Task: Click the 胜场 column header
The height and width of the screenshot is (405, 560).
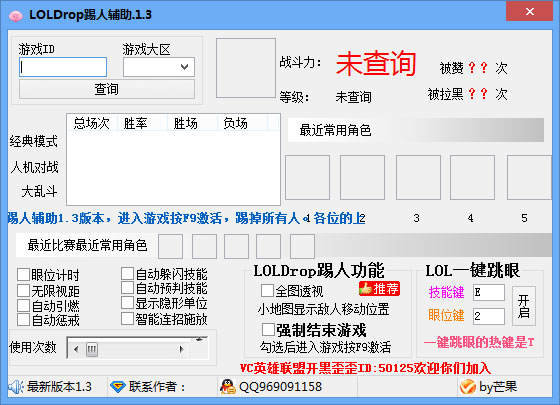Action: coord(192,123)
